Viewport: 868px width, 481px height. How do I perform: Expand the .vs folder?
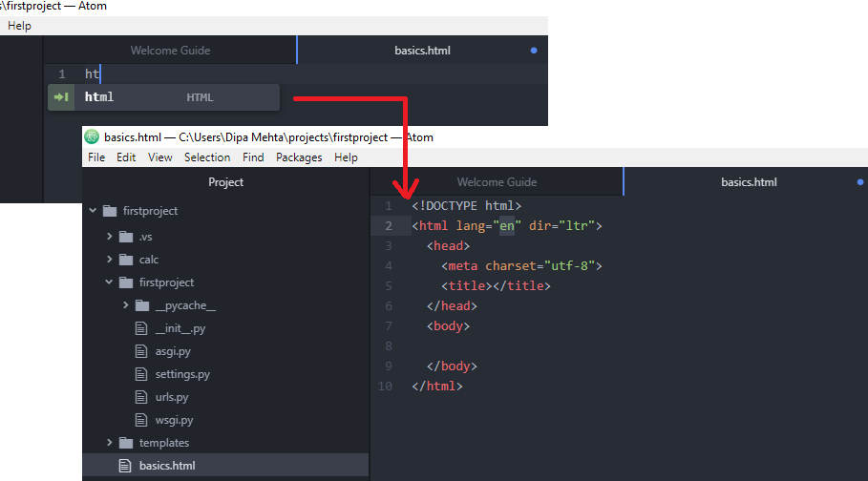pyautogui.click(x=110, y=237)
